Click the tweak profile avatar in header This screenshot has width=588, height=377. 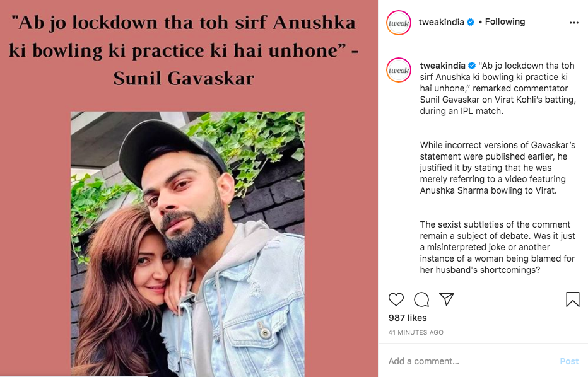pyautogui.click(x=399, y=23)
